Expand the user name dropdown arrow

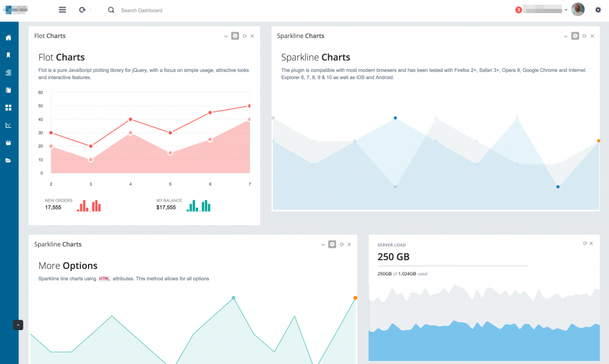point(566,10)
